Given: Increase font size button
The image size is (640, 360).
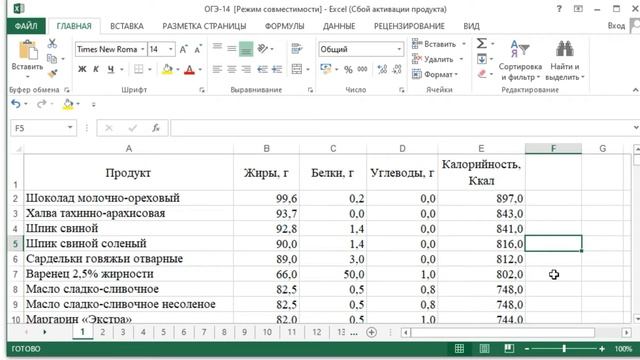Looking at the screenshot, I should [184, 49].
